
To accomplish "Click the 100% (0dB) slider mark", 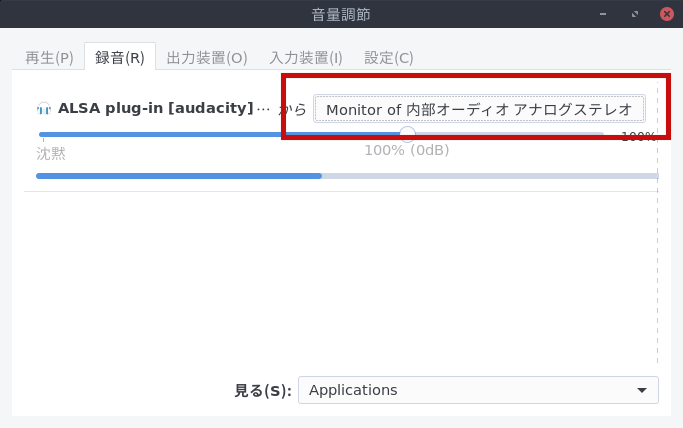I will (x=406, y=151).
